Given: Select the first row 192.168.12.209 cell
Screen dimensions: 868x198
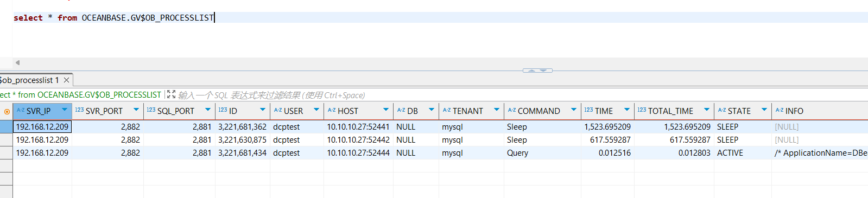Looking at the screenshot, I should pyautogui.click(x=42, y=126).
